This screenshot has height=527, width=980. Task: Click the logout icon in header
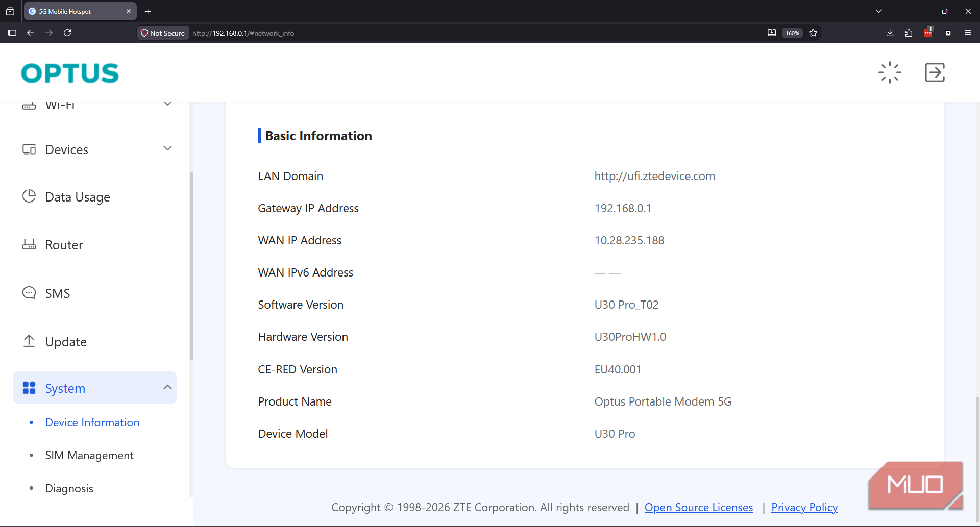[x=935, y=72]
